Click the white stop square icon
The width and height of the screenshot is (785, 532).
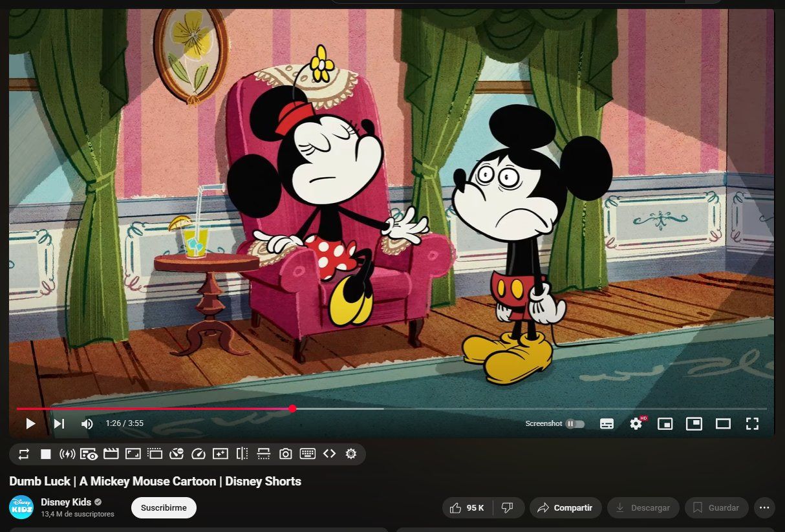[46, 454]
